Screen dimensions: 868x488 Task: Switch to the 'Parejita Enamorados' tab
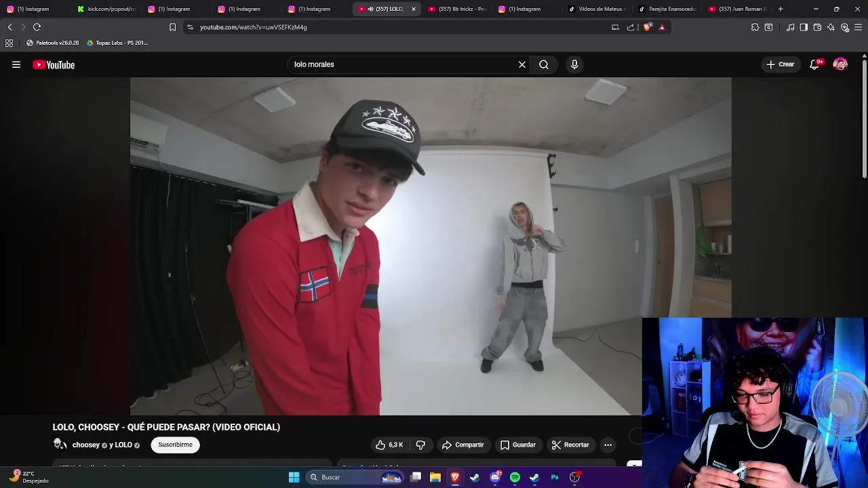click(667, 9)
